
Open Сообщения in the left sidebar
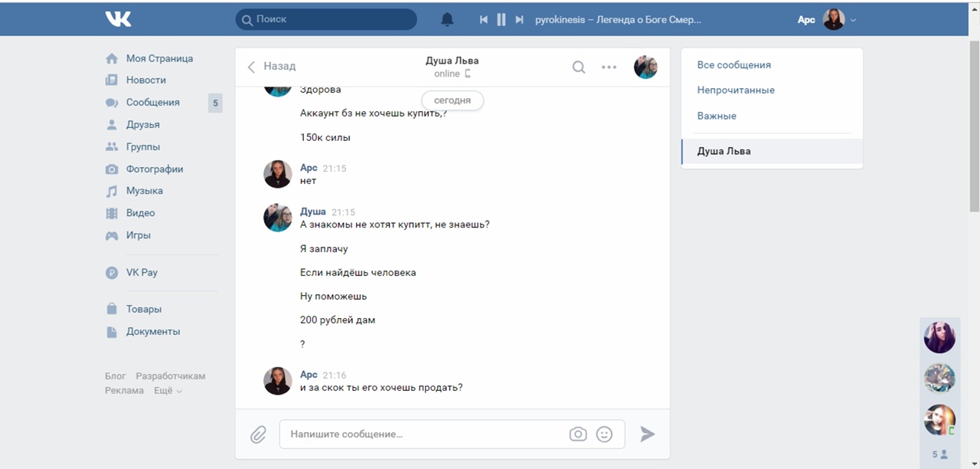tap(152, 103)
